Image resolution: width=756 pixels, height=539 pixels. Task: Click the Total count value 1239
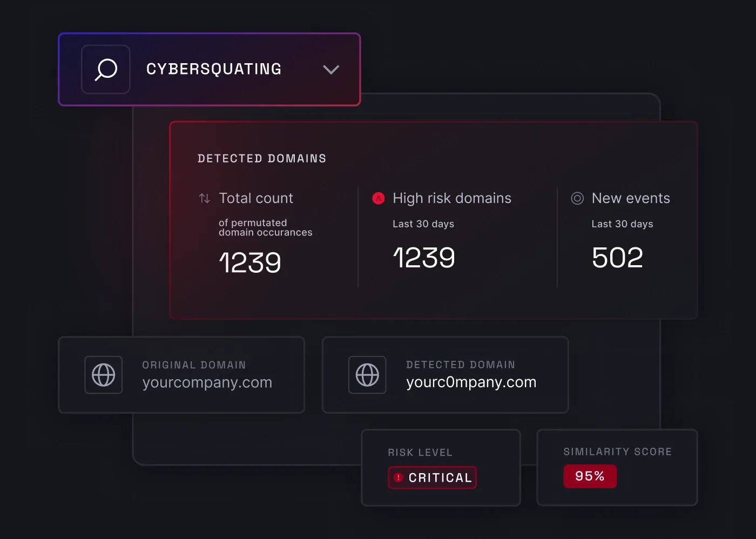(249, 261)
